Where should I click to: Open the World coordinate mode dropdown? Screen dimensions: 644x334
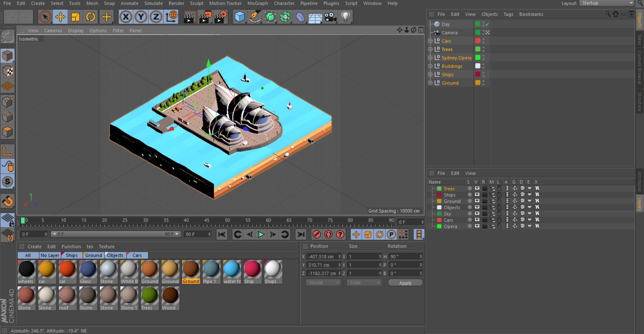click(x=323, y=283)
